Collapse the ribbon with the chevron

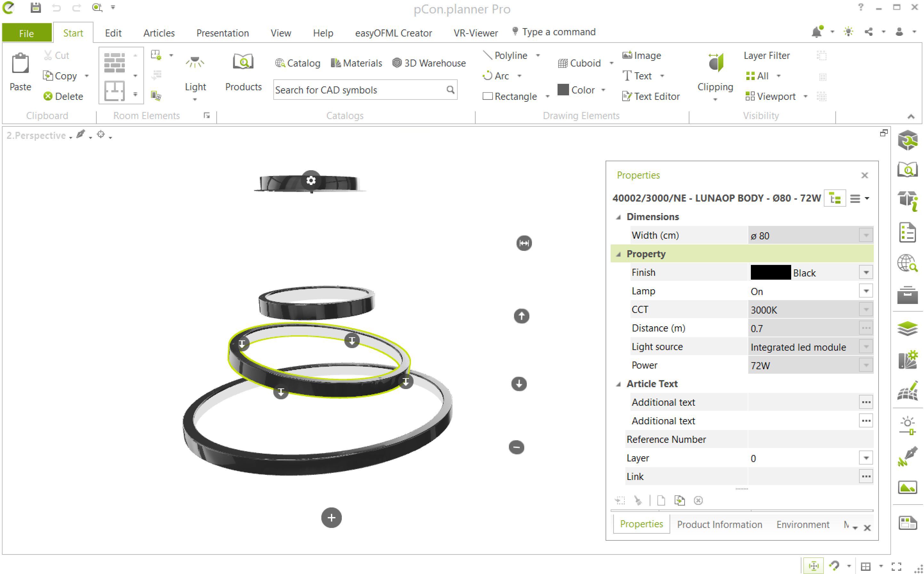tap(911, 116)
